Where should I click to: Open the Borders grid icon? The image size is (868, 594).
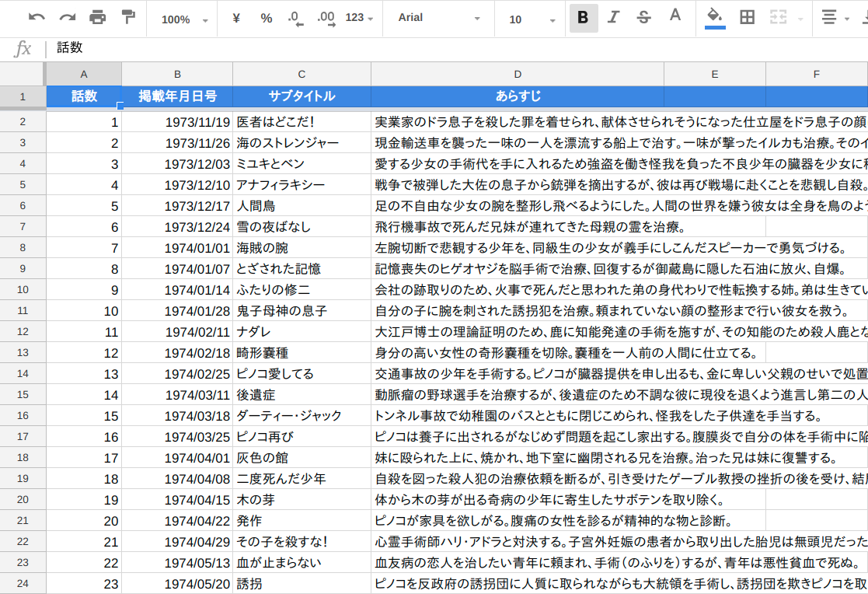(x=748, y=18)
